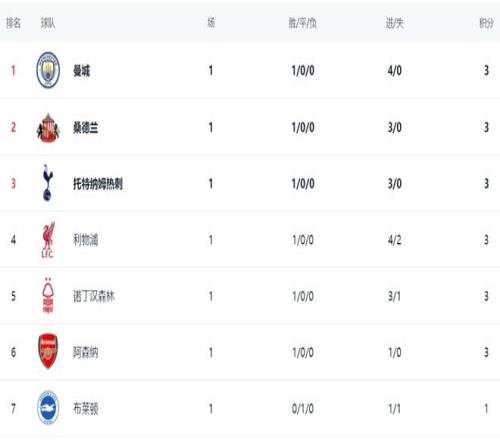Click the Nottingham Forest tree crest
Screen dimensions: 500x440
pyautogui.click(x=48, y=296)
